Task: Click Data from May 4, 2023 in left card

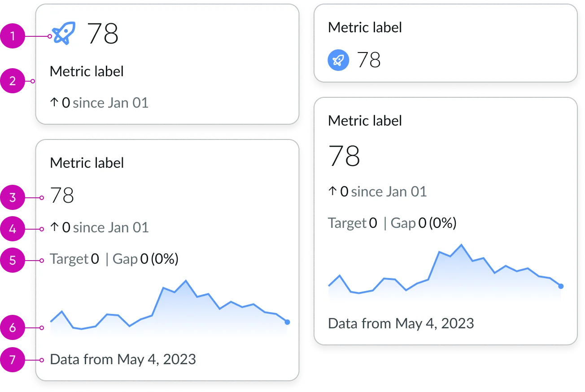Action: pyautogui.click(x=123, y=359)
